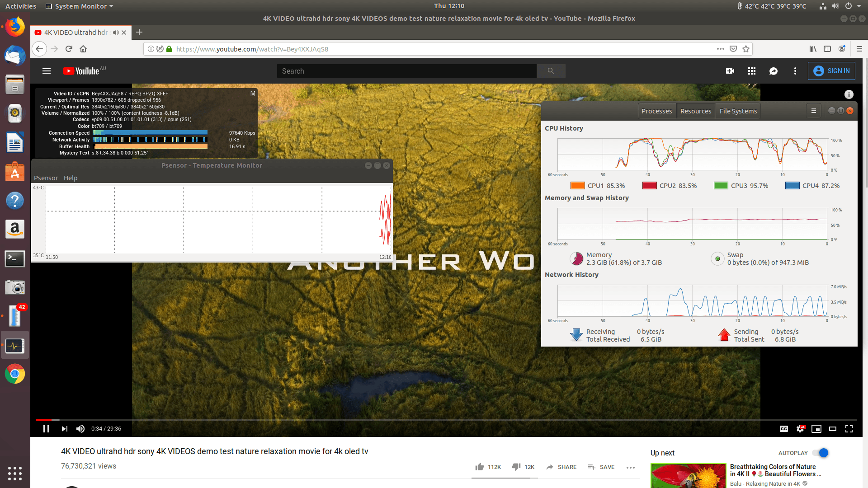Click the YouTube search magnifier button
The width and height of the screenshot is (868, 488).
tap(551, 71)
